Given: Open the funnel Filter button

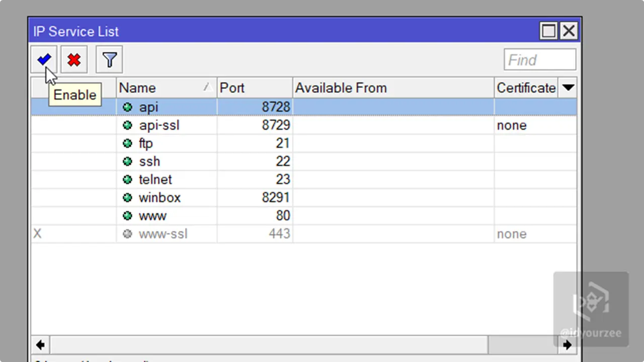Looking at the screenshot, I should [109, 60].
